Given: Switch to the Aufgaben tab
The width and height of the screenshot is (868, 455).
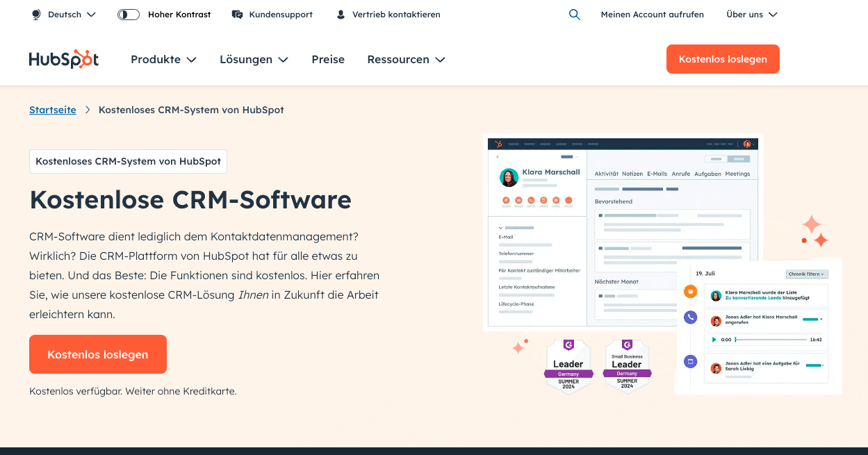Looking at the screenshot, I should click(x=707, y=174).
